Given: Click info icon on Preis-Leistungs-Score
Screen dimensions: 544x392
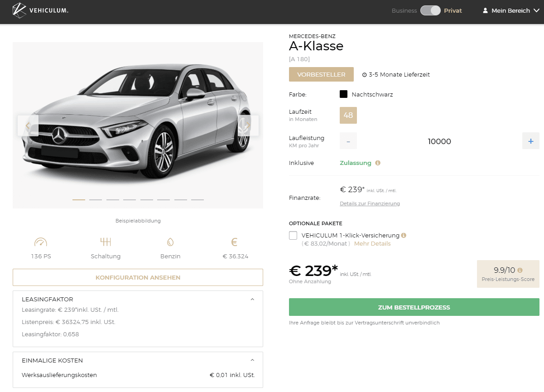Looking at the screenshot, I should click(x=520, y=270).
